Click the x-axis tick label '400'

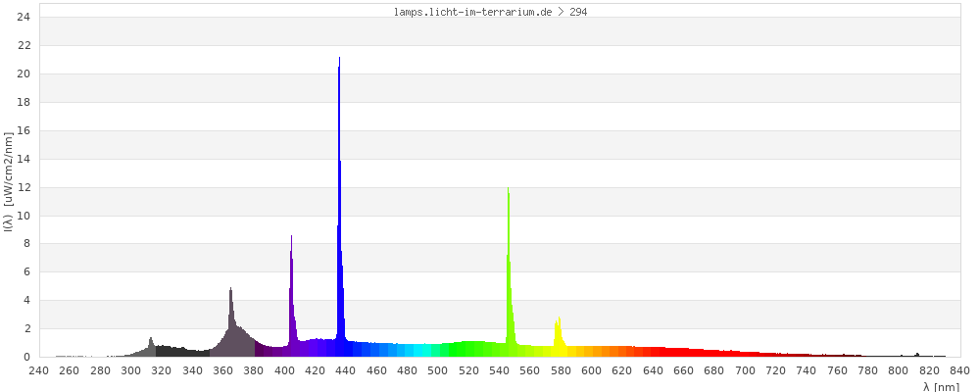284,370
